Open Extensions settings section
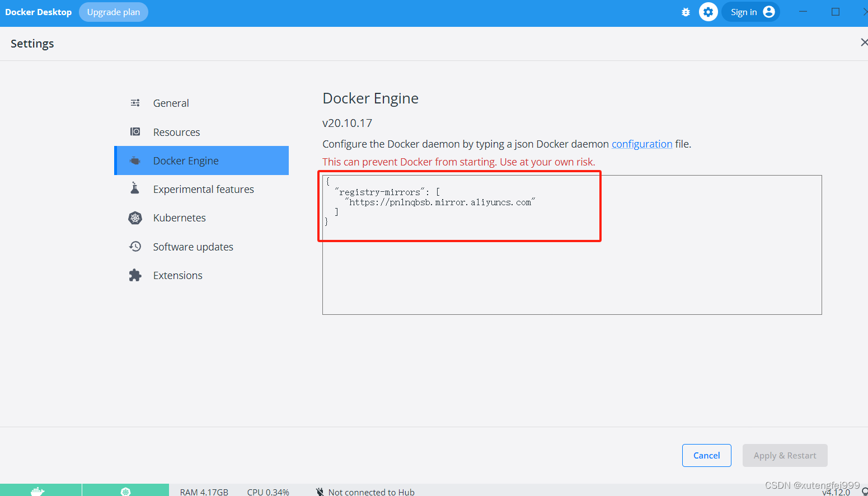Viewport: 868px width, 496px height. [201, 275]
